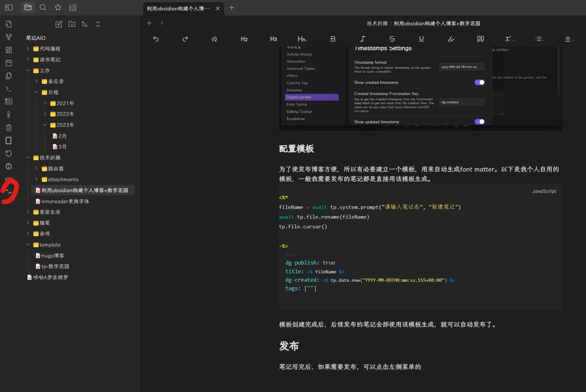This screenshot has height=392, width=586.
Task: Create a new note in the explorer
Action: [x=59, y=24]
